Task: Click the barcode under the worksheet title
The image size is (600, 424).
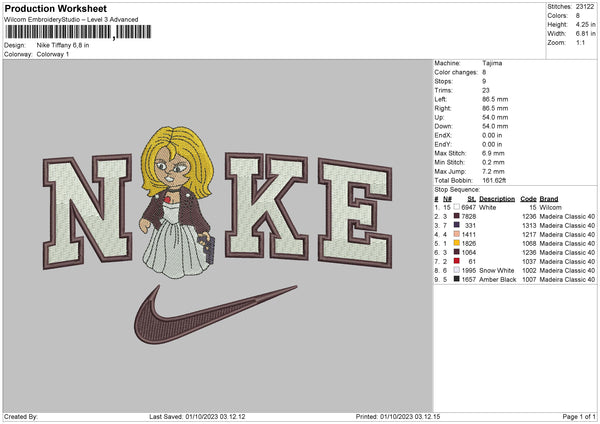Action: click(78, 32)
